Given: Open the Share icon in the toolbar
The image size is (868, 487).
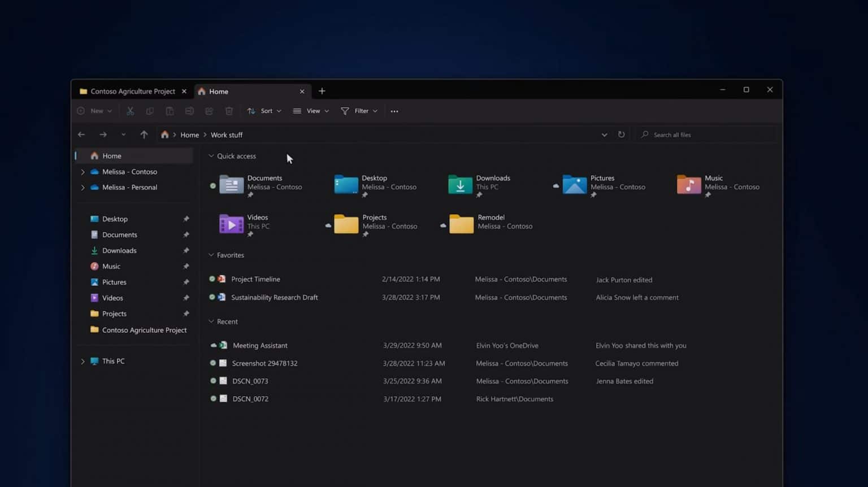Looking at the screenshot, I should [x=209, y=111].
